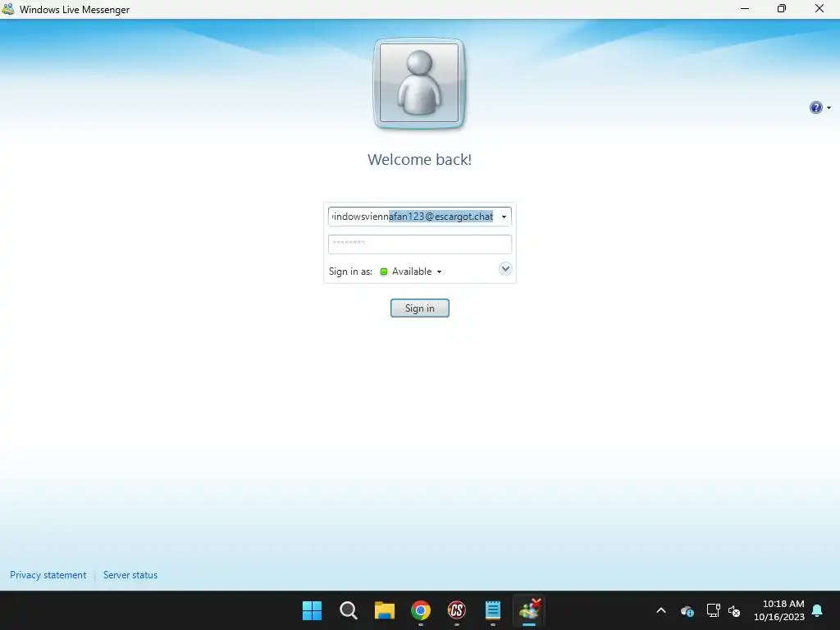Open File Explorer from the taskbar
Screen dimensions: 840x630
click(384, 610)
